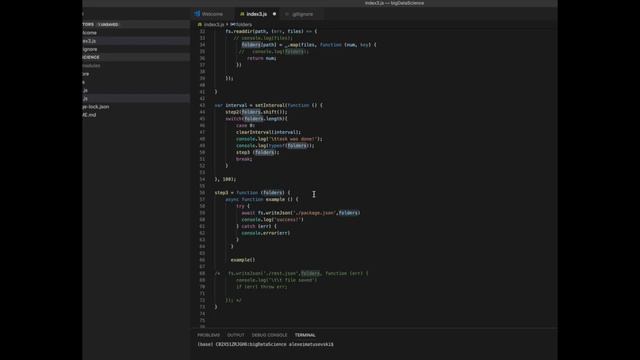The height and width of the screenshot is (360, 640).
Task: Click the 'var interval = setInterval' line
Action: [269, 105]
